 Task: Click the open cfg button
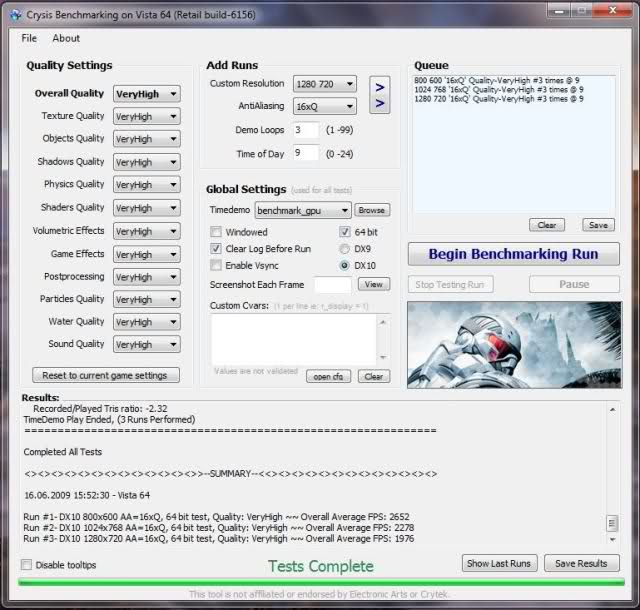point(328,376)
